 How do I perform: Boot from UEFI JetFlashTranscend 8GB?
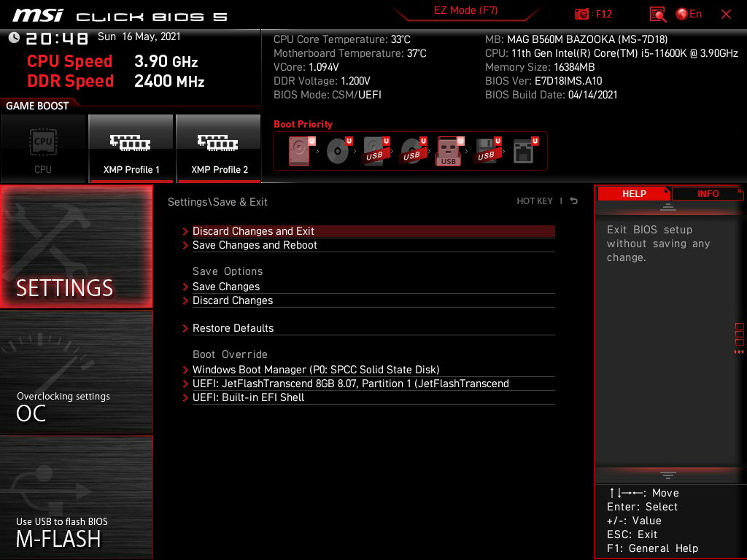pos(373,384)
